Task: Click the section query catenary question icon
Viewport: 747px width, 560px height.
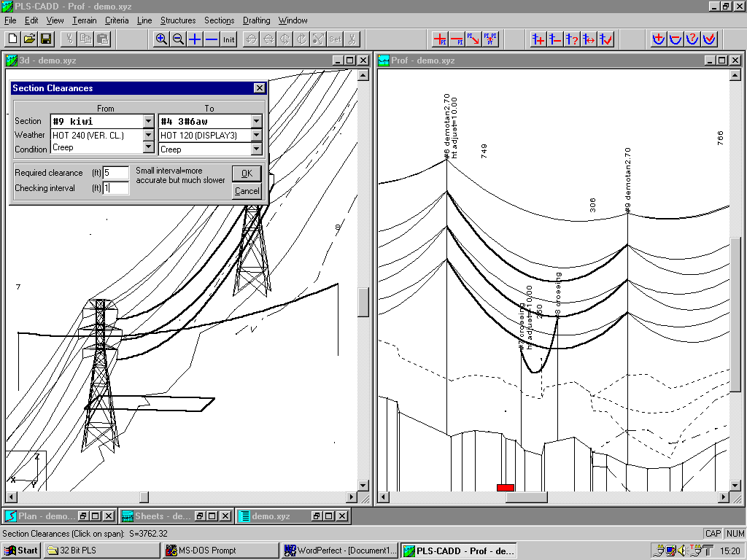Action: [692, 39]
